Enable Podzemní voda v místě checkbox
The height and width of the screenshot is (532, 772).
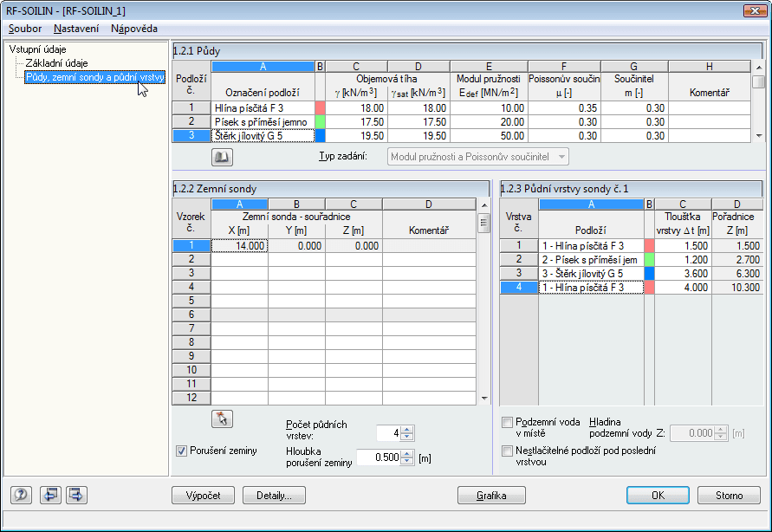[x=507, y=422]
